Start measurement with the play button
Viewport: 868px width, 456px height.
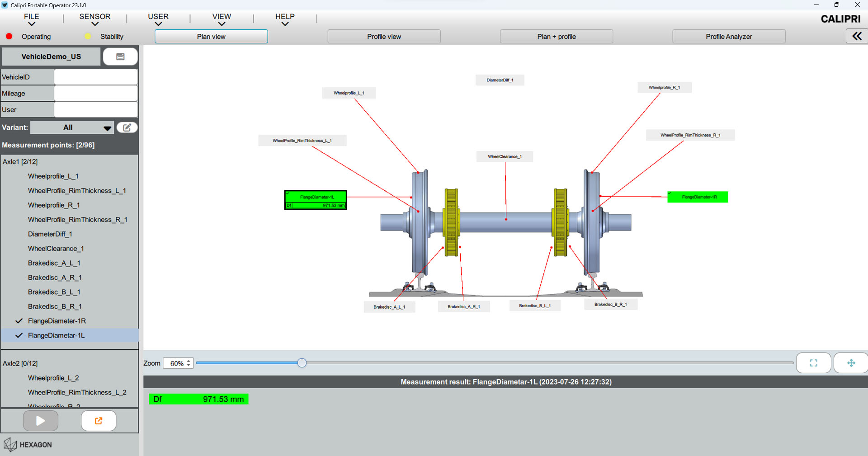[x=41, y=421]
